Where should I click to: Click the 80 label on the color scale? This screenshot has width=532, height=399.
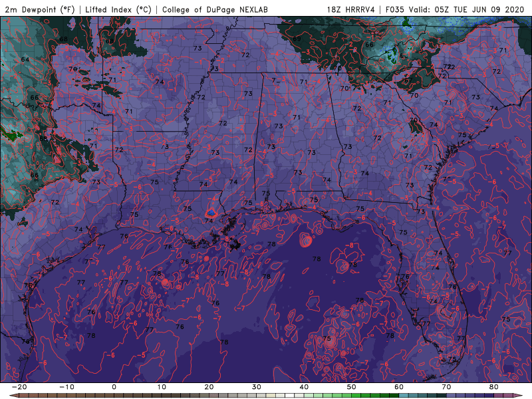pos(494,387)
